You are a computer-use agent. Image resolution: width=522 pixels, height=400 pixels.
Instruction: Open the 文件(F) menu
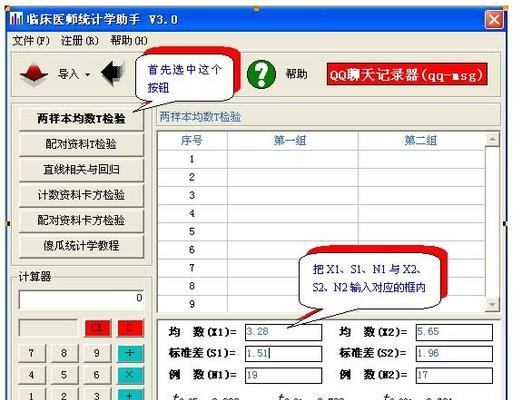pyautogui.click(x=31, y=41)
